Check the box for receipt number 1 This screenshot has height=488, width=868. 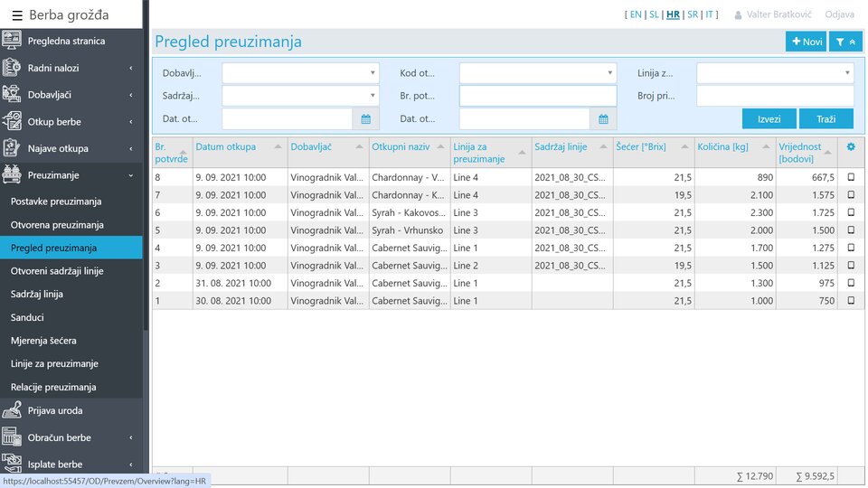(x=851, y=301)
